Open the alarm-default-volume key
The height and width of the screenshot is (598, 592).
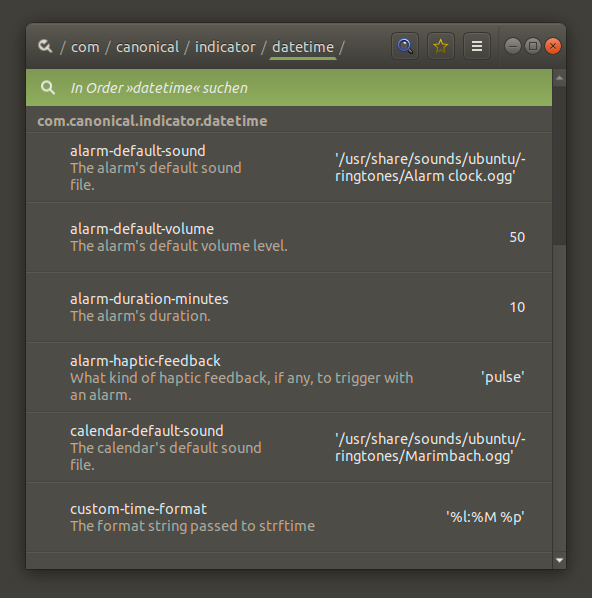(289, 237)
